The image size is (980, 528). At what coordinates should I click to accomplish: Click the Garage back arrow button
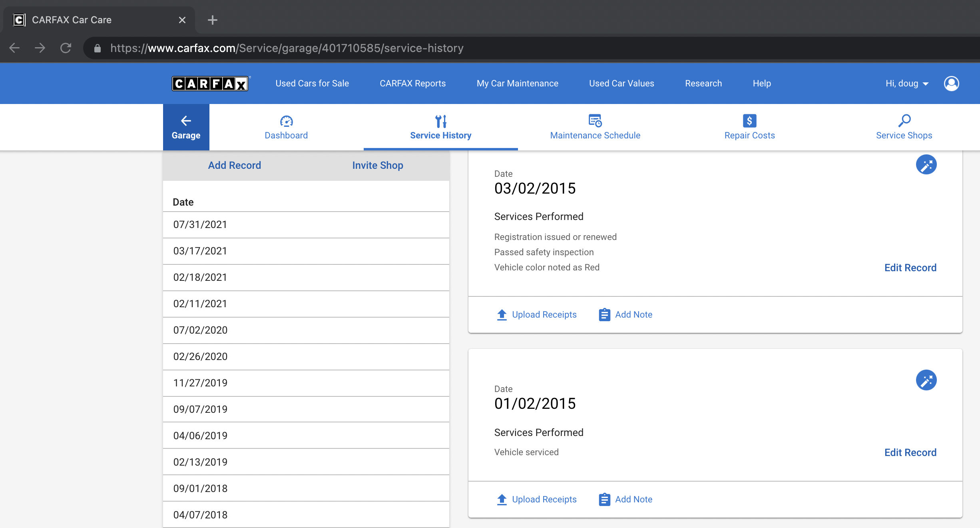pos(186,127)
